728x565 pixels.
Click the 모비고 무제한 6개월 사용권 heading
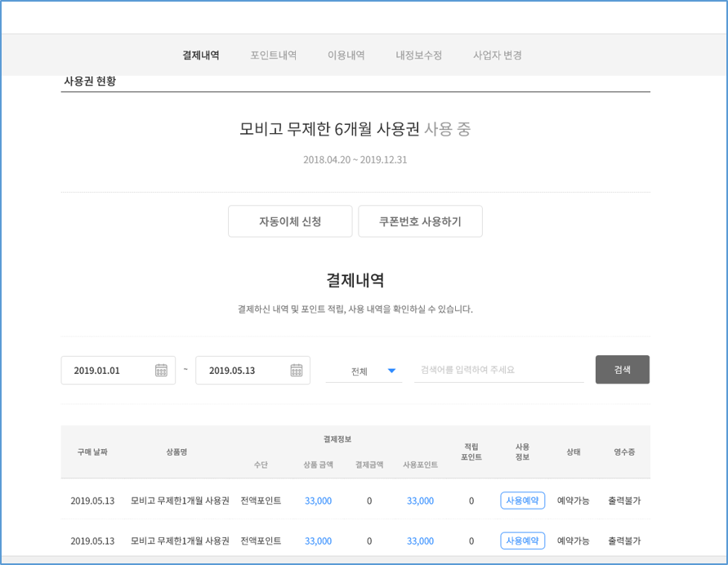coord(329,129)
